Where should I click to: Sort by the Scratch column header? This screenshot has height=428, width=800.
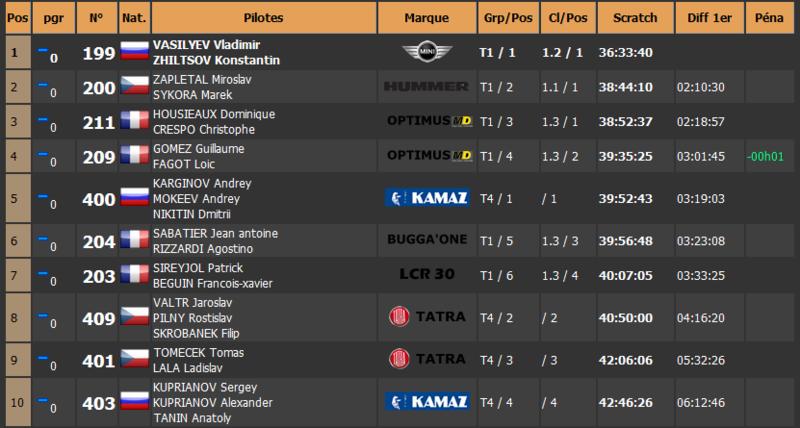[x=635, y=18]
